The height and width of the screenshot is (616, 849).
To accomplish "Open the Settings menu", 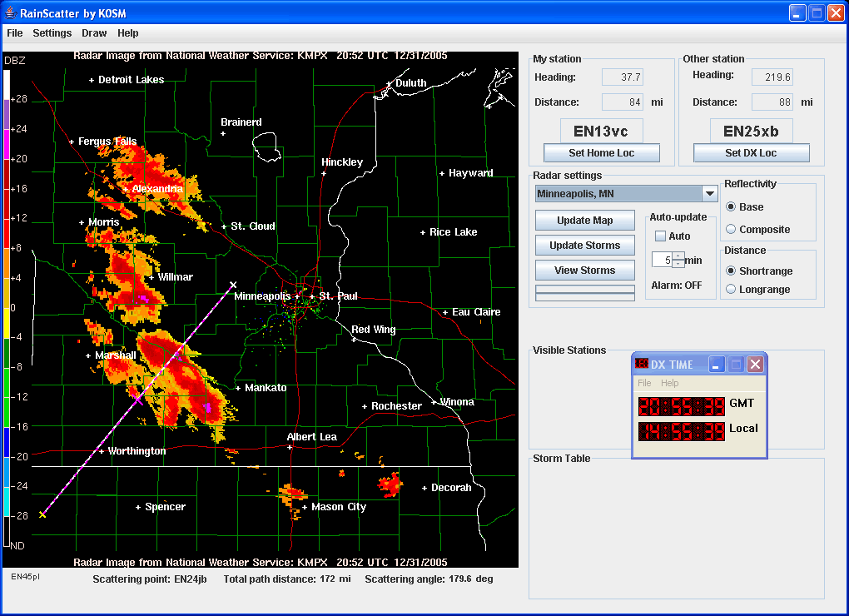I will coord(52,33).
